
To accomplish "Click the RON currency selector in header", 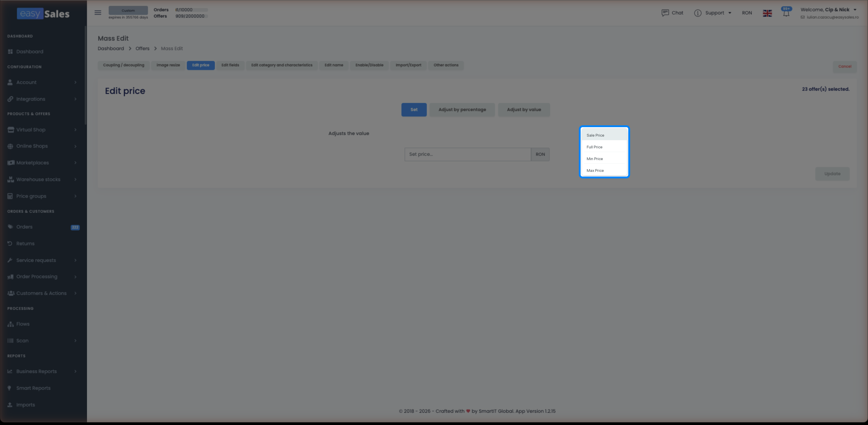I will tap(747, 13).
